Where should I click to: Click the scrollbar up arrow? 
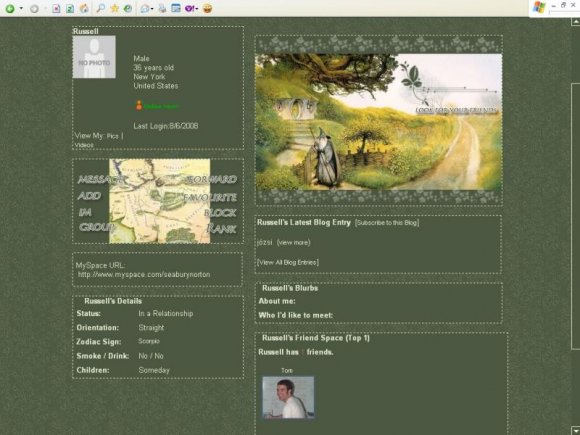click(576, 22)
